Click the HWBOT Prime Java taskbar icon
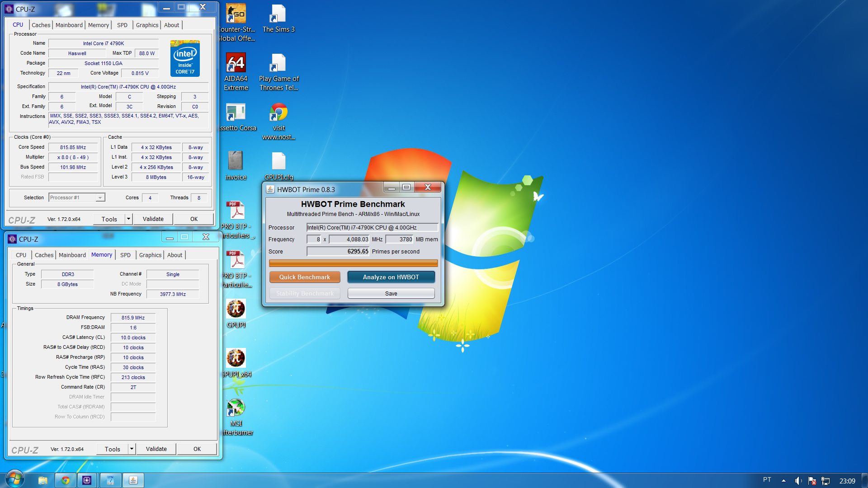868x488 pixels. coord(133,480)
